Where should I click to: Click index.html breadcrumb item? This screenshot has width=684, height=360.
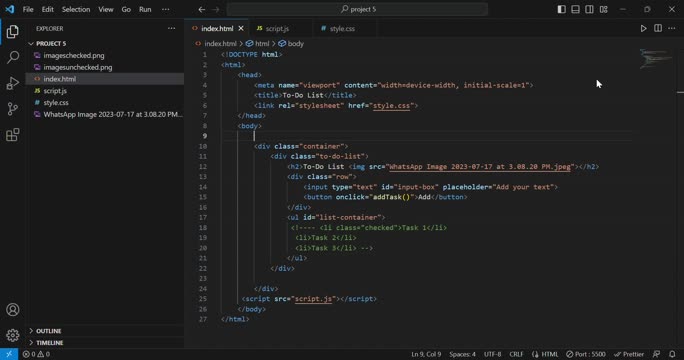pos(216,44)
